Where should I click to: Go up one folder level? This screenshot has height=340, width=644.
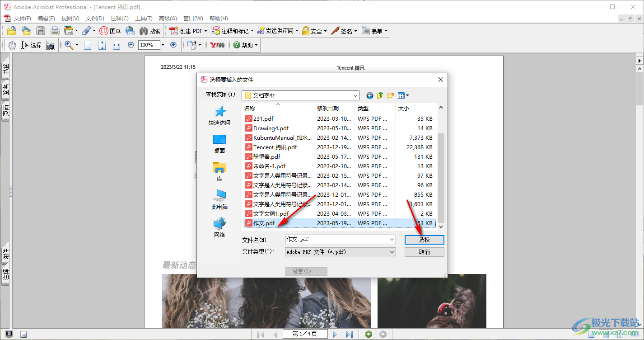380,95
